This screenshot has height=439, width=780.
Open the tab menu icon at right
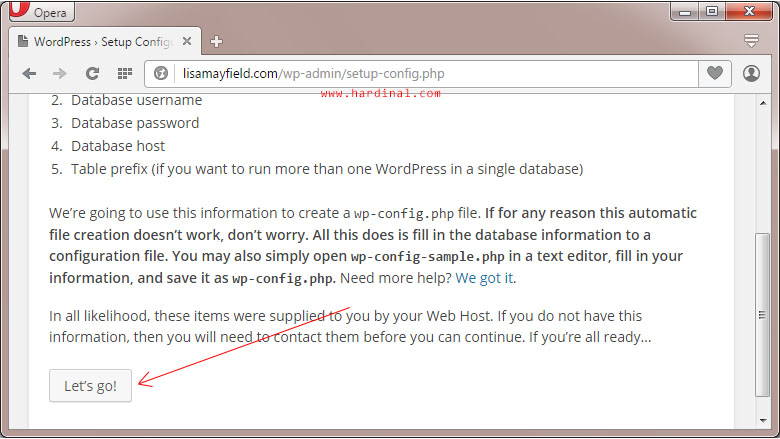[x=751, y=41]
